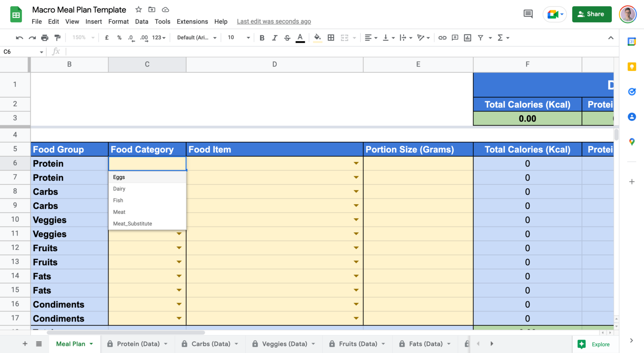Image resolution: width=644 pixels, height=353 pixels.
Task: Toggle italic formatting
Action: (x=274, y=37)
